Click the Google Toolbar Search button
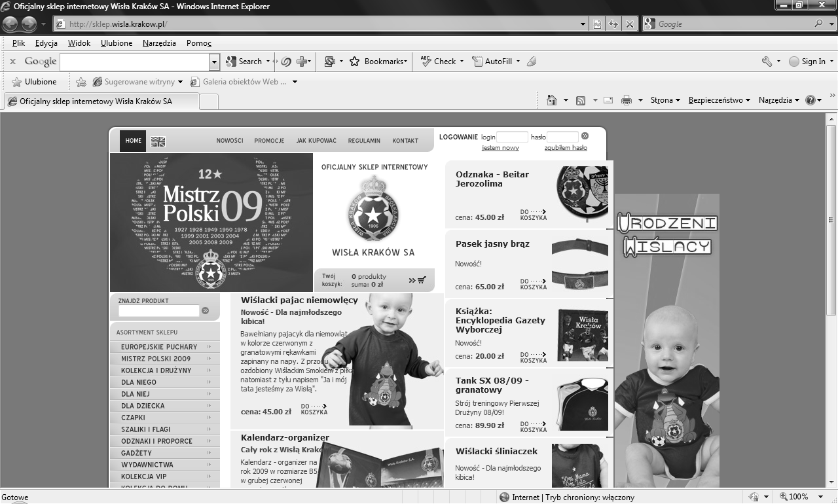Image resolution: width=838 pixels, height=504 pixels. point(244,62)
